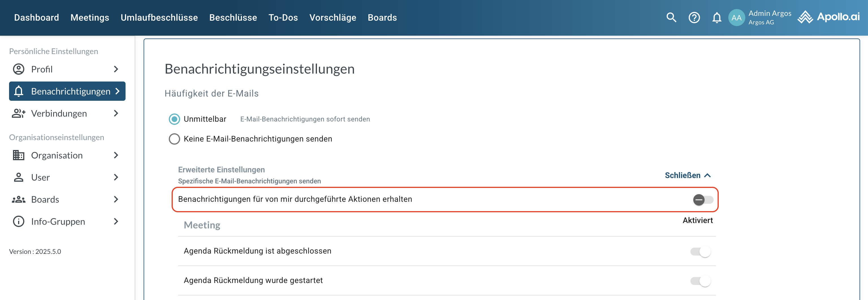Open To-Dos in the top navigation
This screenshot has width=868, height=300.
coord(283,18)
